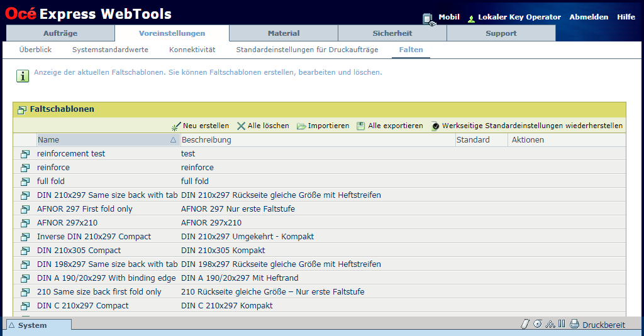The image size is (644, 336).
Task: Toggle sort order with Name column arrow
Action: [x=173, y=140]
